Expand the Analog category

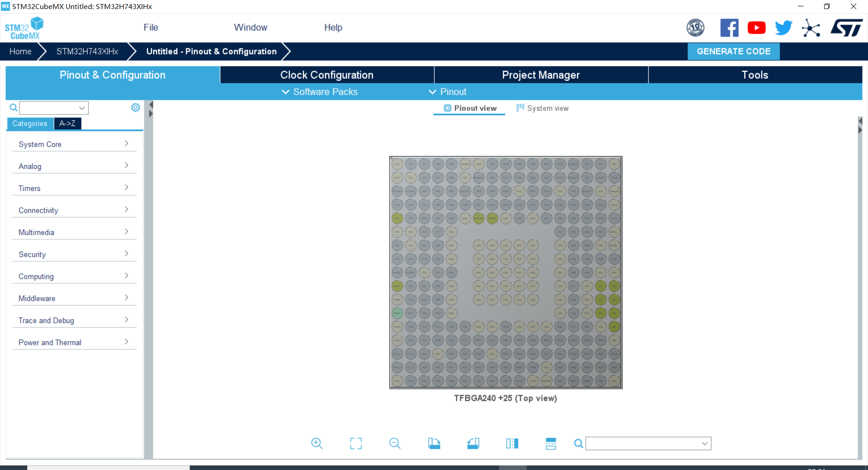[x=75, y=166]
